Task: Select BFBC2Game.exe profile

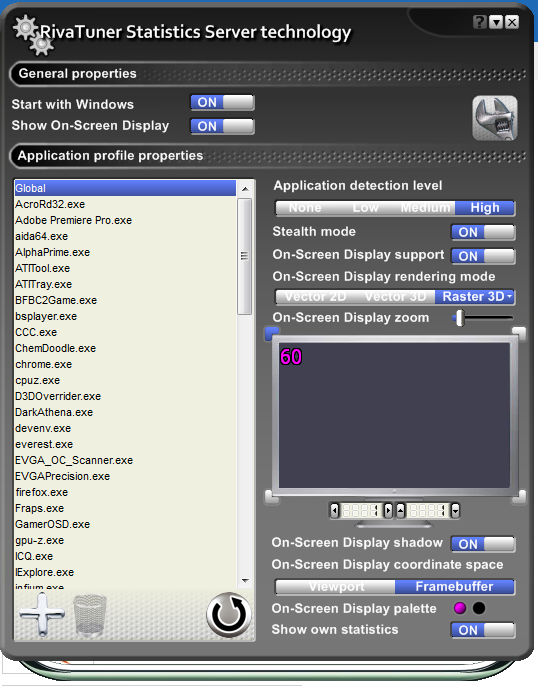Action: (125, 301)
